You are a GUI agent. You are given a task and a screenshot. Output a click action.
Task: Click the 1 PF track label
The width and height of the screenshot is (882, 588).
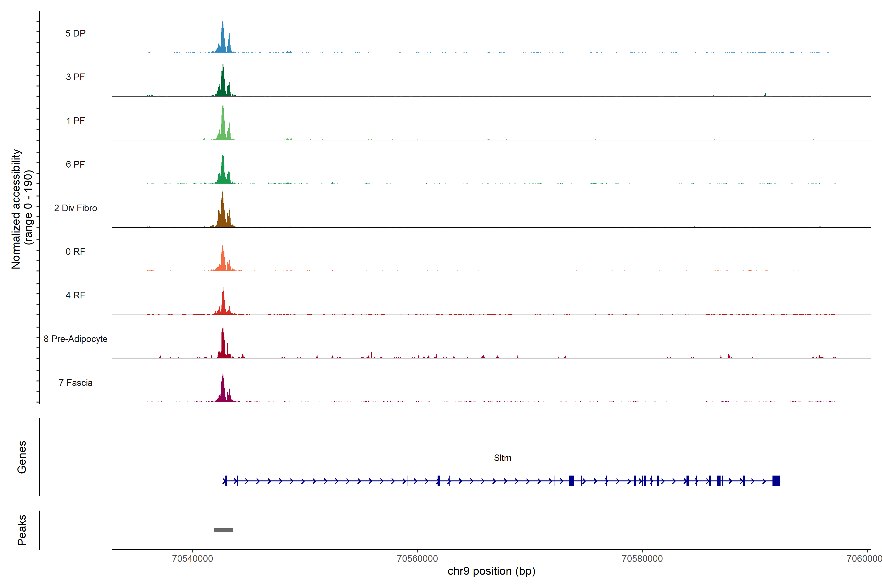click(x=75, y=121)
